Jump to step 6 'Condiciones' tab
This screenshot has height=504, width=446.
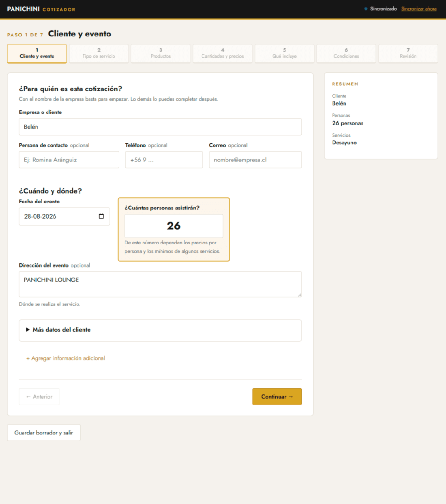click(346, 54)
